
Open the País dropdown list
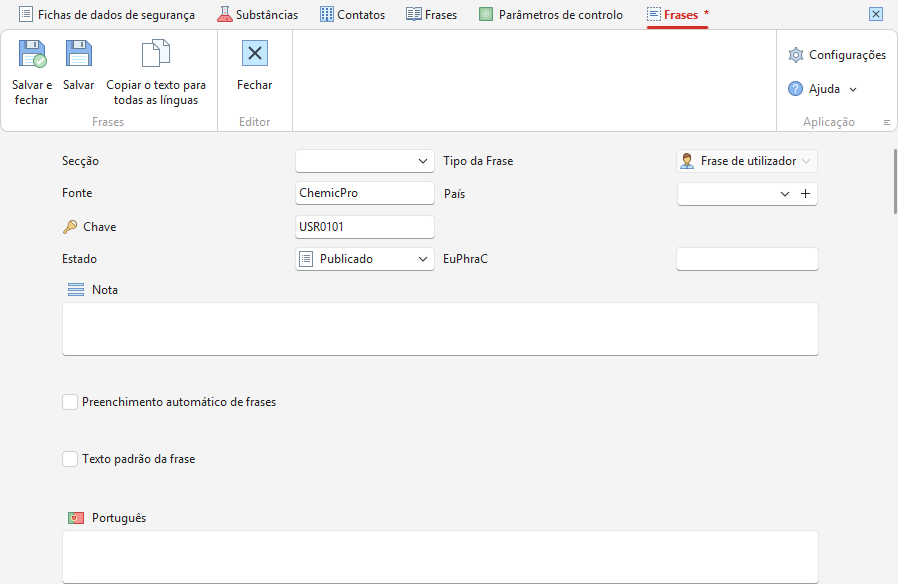(785, 194)
